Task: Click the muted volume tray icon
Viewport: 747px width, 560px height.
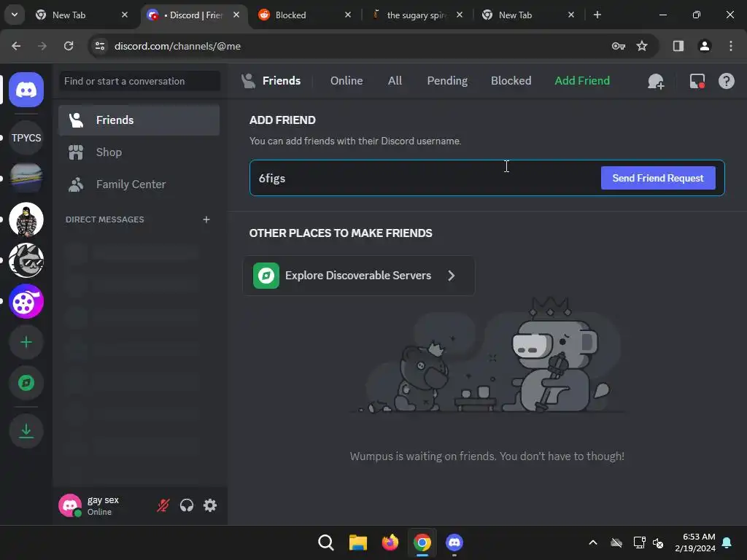Action: [658, 542]
